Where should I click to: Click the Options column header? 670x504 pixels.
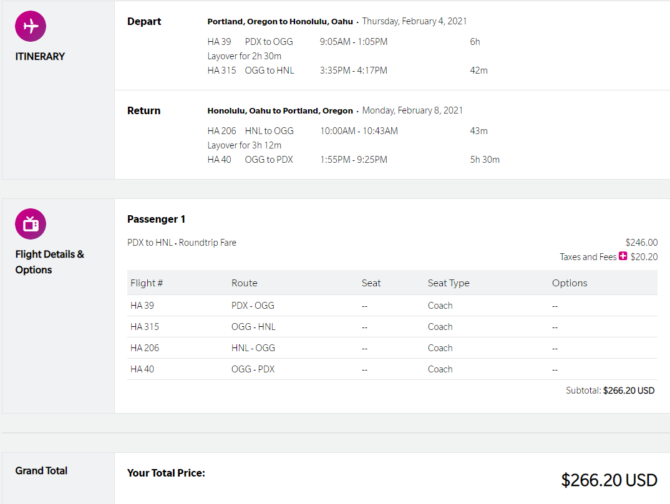pyautogui.click(x=570, y=283)
